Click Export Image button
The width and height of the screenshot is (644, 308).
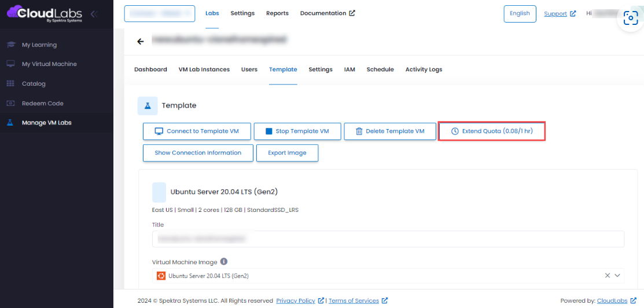click(x=287, y=153)
